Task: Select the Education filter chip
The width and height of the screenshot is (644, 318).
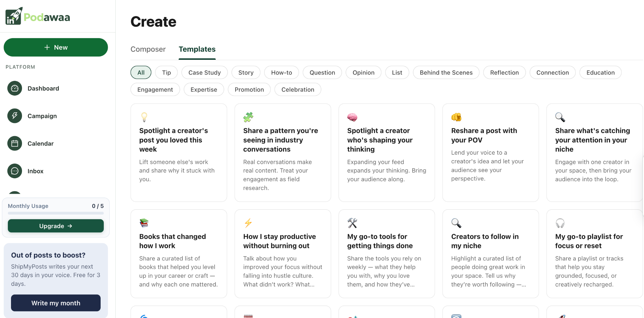Action: coord(600,72)
